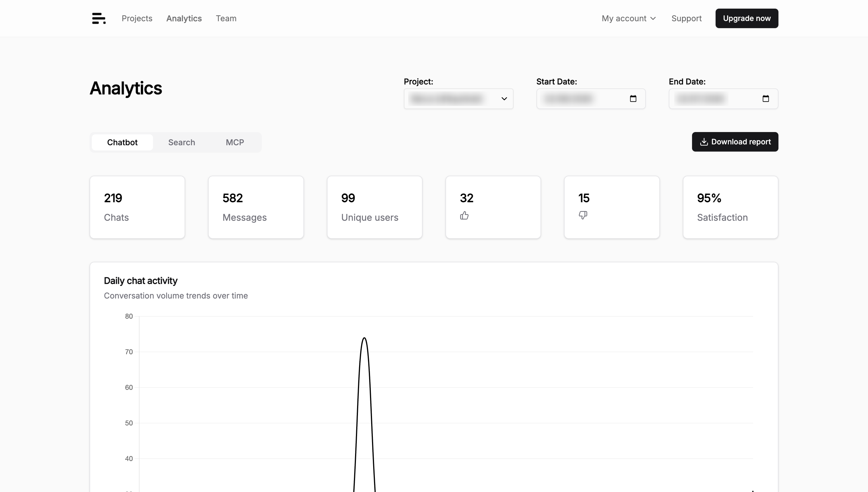Click the 80 y-axis label

(x=129, y=316)
